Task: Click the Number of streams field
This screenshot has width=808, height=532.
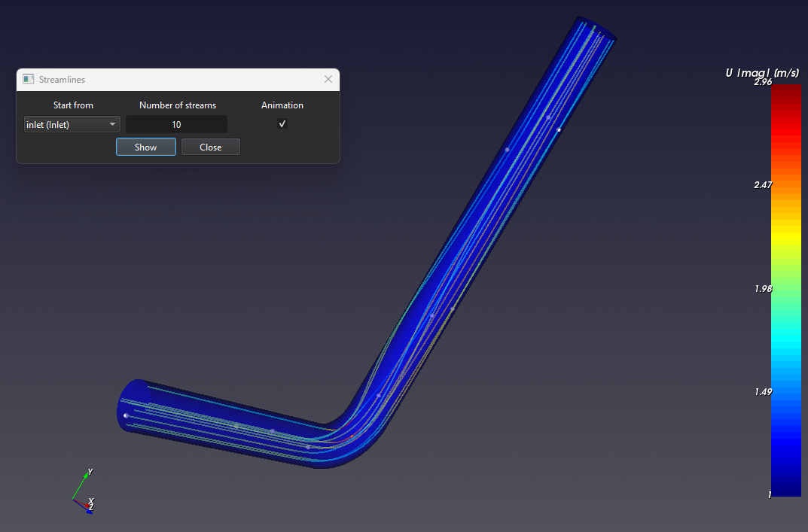Action: [176, 124]
